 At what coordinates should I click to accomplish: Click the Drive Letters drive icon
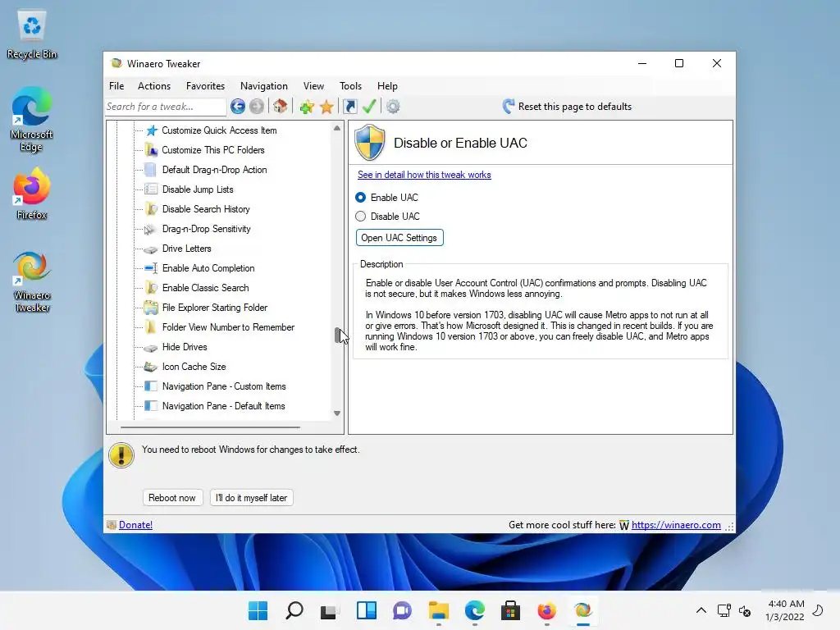tap(152, 249)
